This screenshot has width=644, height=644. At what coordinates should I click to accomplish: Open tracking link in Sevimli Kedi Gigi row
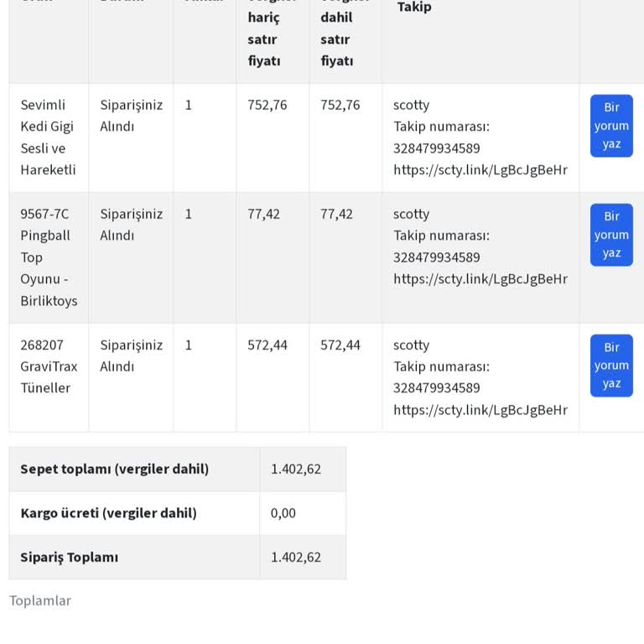pos(480,169)
